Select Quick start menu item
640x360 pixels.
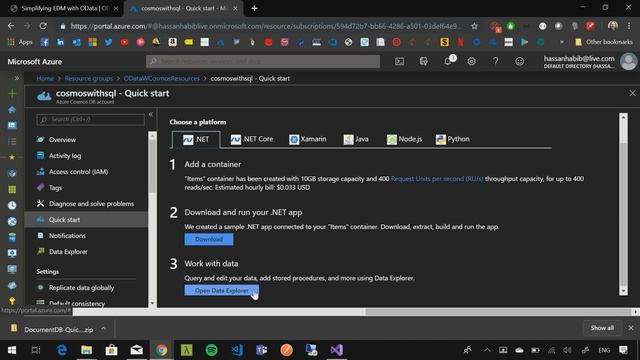[87, 220]
